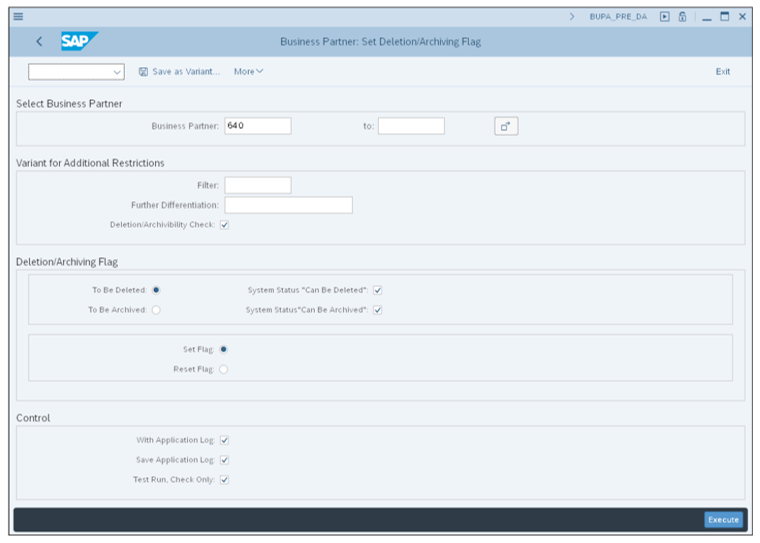
Task: Click the Deletion/Archiving Flag heading
Action: pos(67,262)
